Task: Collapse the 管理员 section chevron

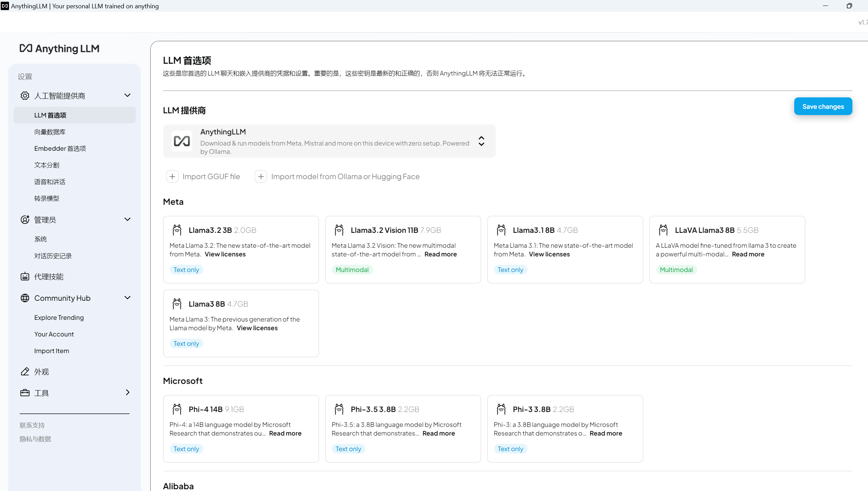Action: coord(127,219)
